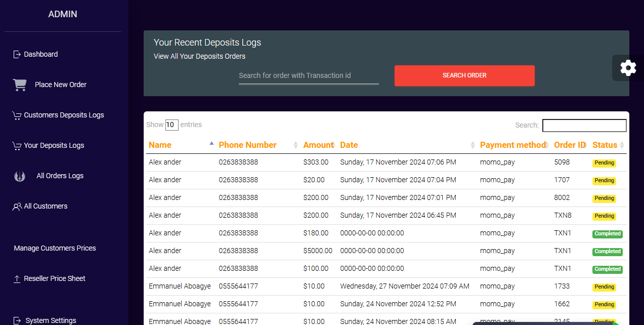Click the Pending badge for order 8002

click(604, 198)
